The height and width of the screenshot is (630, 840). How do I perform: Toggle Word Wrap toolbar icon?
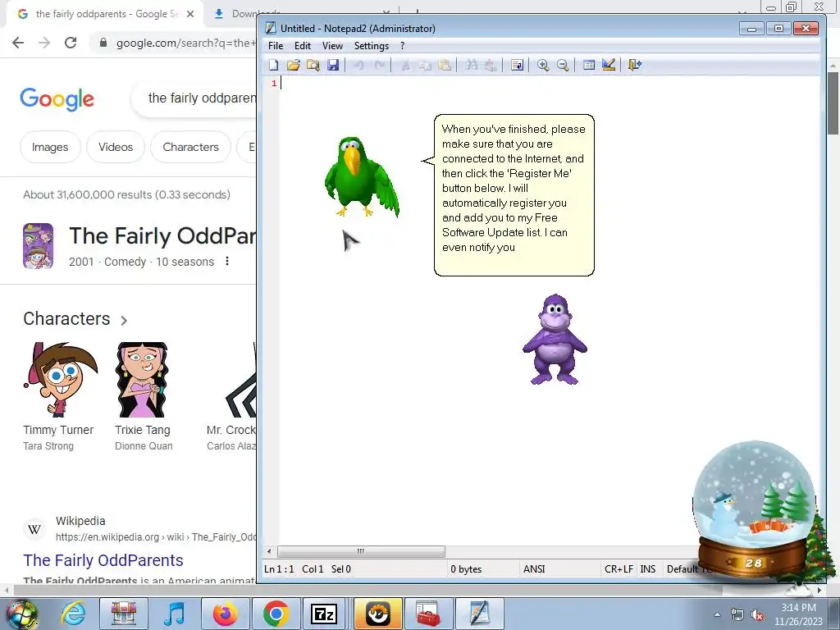pyautogui.click(x=517, y=66)
